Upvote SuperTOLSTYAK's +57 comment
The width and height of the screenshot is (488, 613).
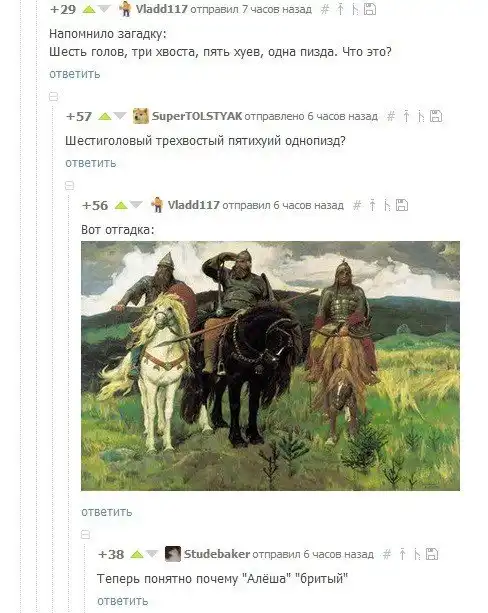[x=105, y=117]
